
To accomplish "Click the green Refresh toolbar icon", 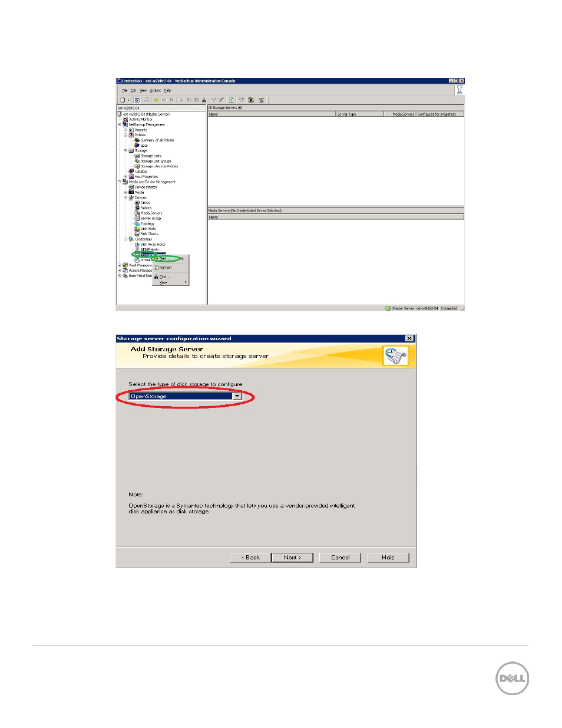I will [232, 100].
